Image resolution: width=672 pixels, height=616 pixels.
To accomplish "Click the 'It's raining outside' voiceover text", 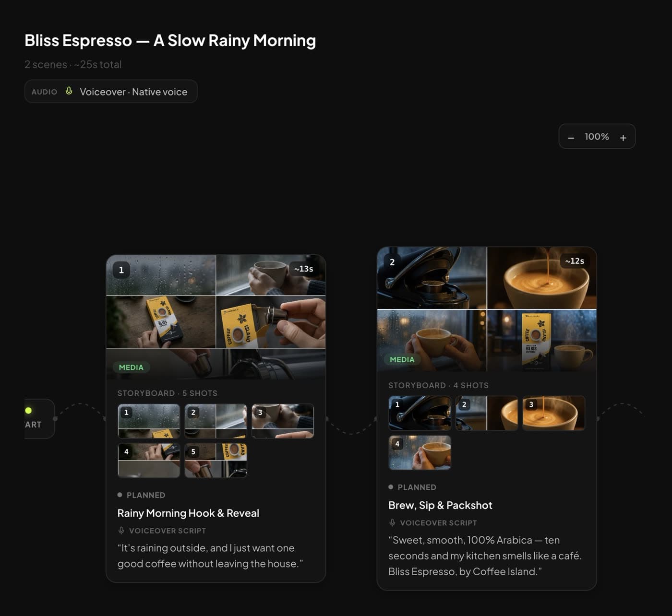I will tap(210, 556).
